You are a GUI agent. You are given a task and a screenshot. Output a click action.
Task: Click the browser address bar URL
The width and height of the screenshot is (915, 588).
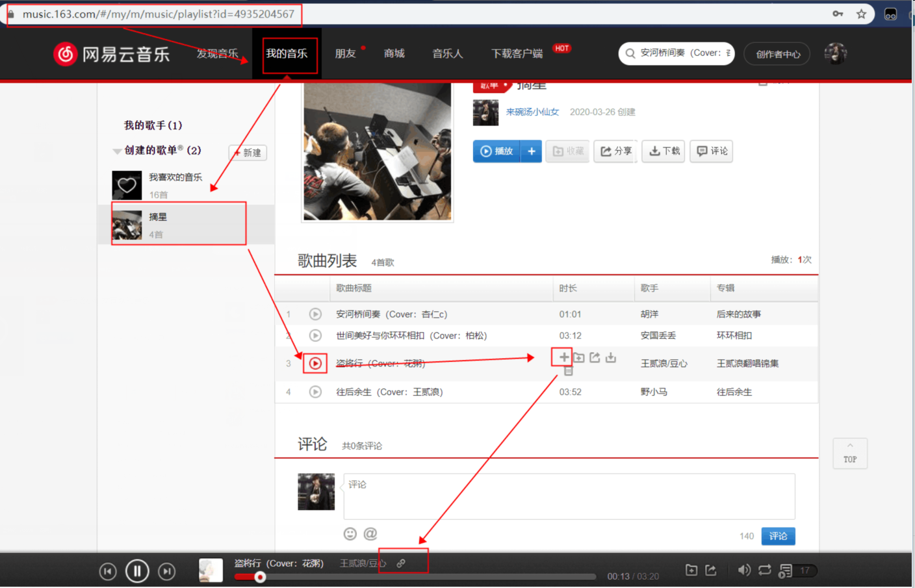pyautogui.click(x=159, y=14)
